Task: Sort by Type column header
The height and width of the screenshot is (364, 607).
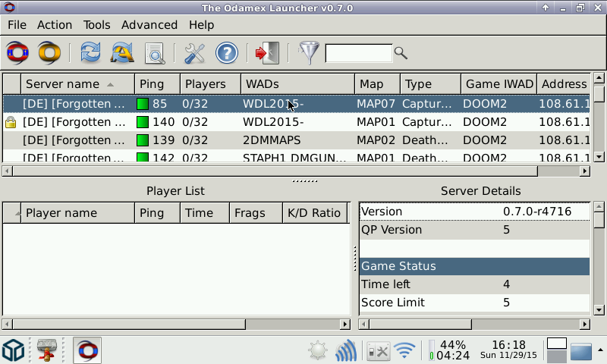Action: [x=430, y=84]
